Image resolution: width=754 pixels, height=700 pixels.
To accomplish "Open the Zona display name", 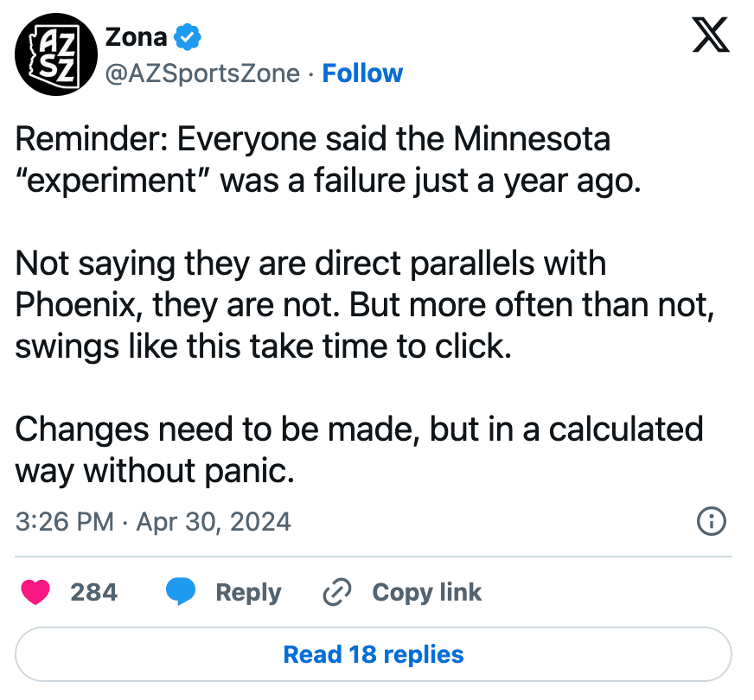I will (136, 37).
